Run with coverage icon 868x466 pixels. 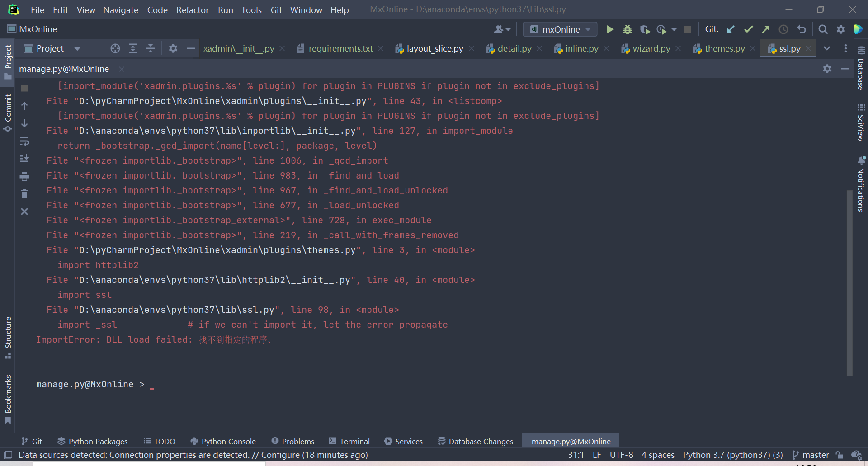(x=645, y=29)
